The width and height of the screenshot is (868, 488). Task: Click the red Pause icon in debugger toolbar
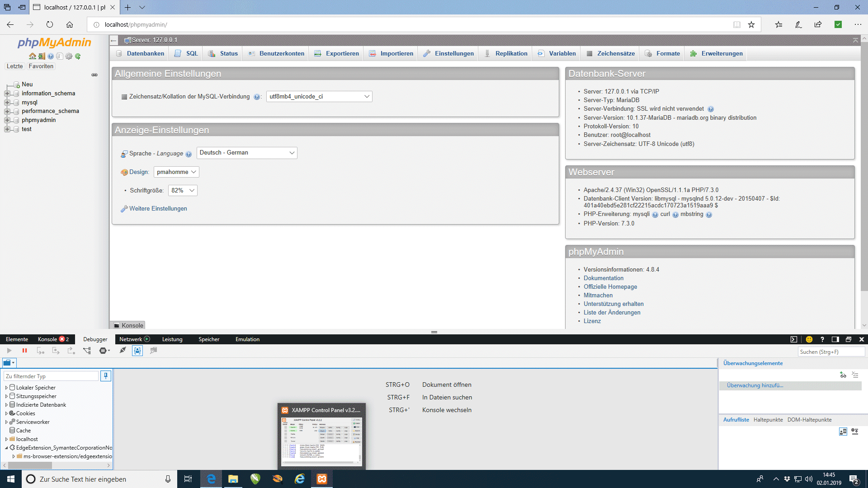[24, 351]
